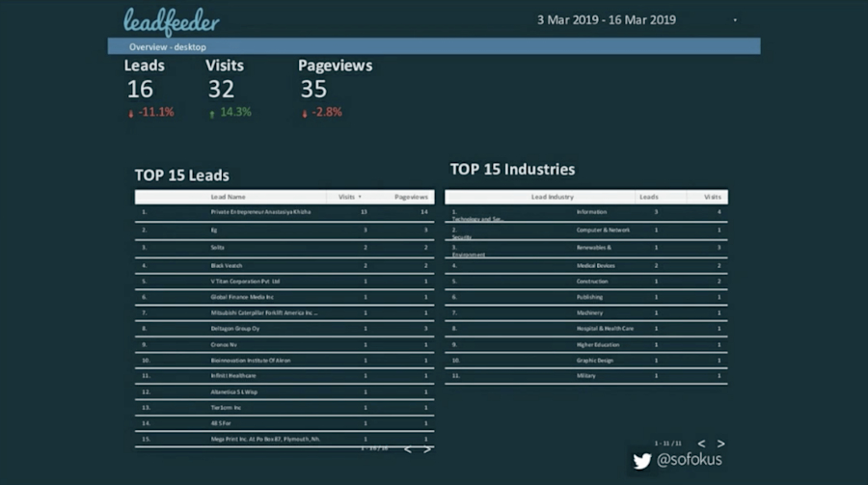Select the Computer & Network industry row

586,231
